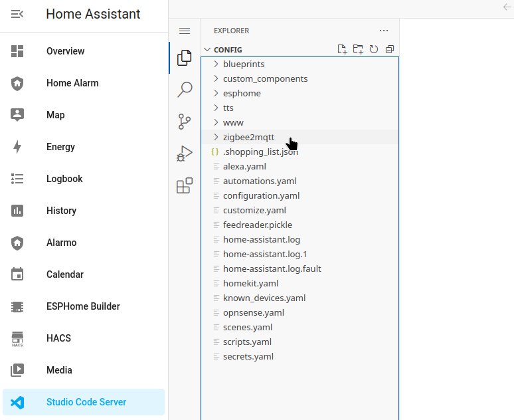Open Home Alarm shield icon
The width and height of the screenshot is (514, 420).
[x=17, y=83]
